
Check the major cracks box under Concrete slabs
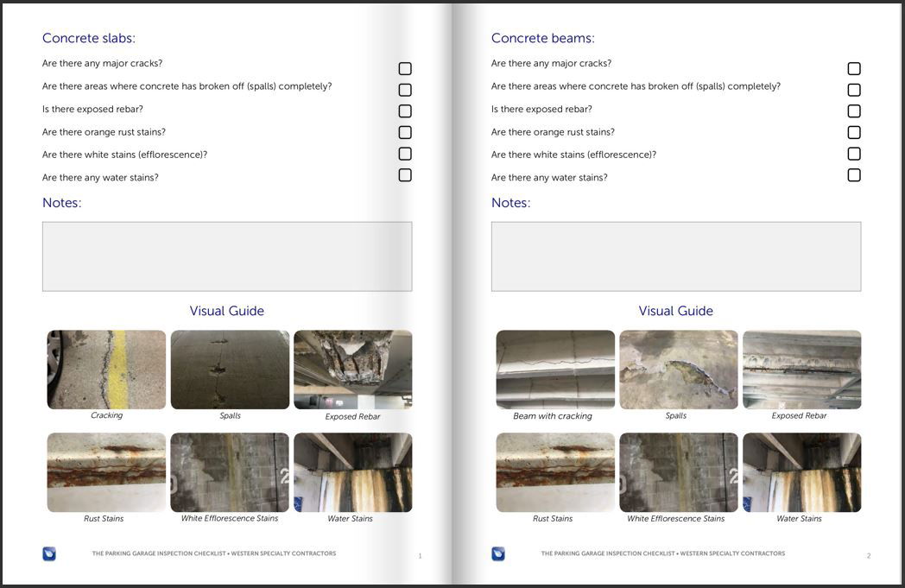(x=405, y=67)
